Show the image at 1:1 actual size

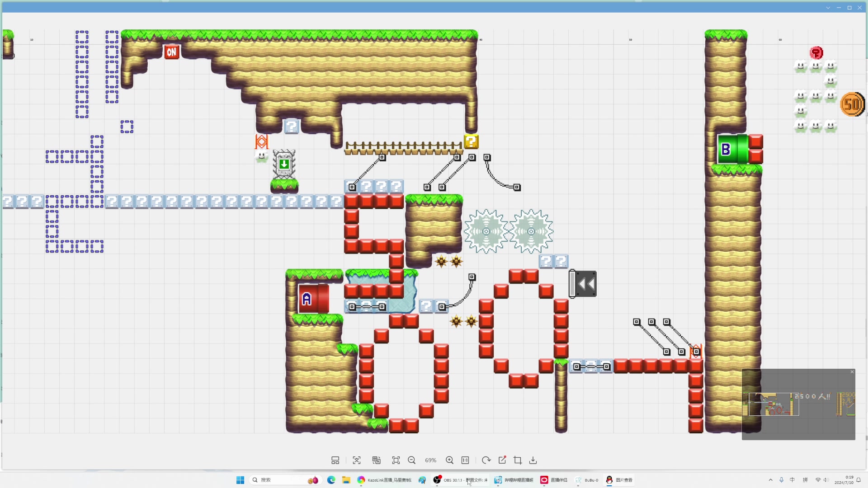pos(465,460)
